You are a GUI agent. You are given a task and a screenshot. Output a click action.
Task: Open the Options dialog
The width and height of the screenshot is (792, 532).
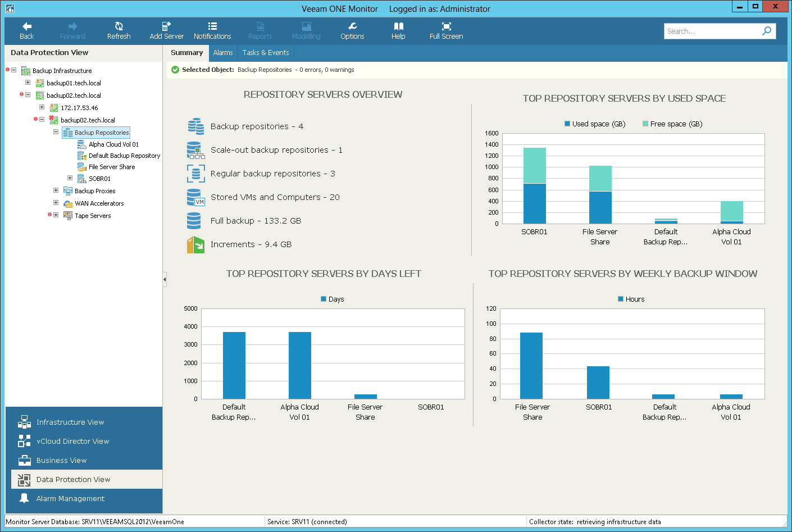(x=352, y=31)
